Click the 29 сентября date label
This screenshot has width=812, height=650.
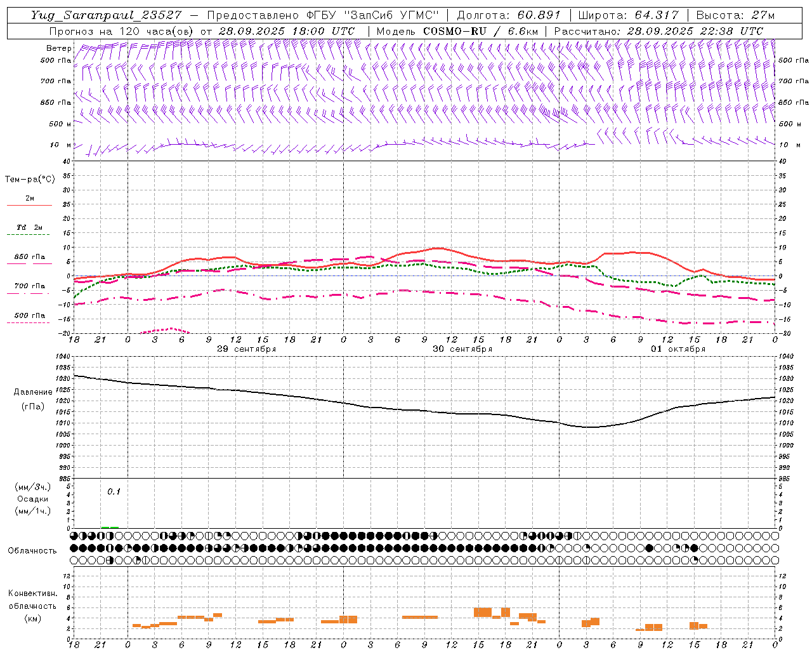[x=246, y=349]
